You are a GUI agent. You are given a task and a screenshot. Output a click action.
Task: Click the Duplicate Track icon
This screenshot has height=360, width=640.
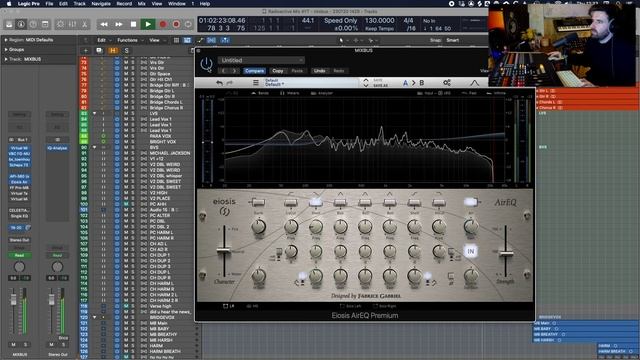tap(99, 51)
